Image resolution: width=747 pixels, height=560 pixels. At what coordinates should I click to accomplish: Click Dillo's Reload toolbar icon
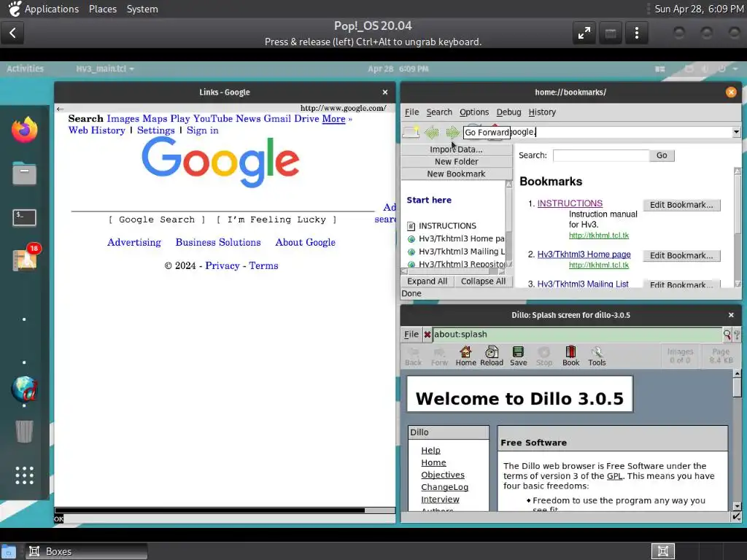click(492, 356)
